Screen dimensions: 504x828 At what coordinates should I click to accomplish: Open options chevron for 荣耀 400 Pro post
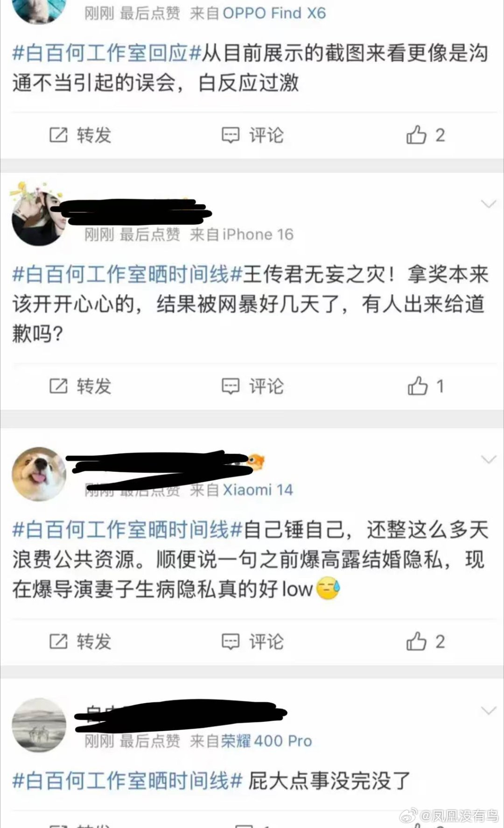(488, 711)
